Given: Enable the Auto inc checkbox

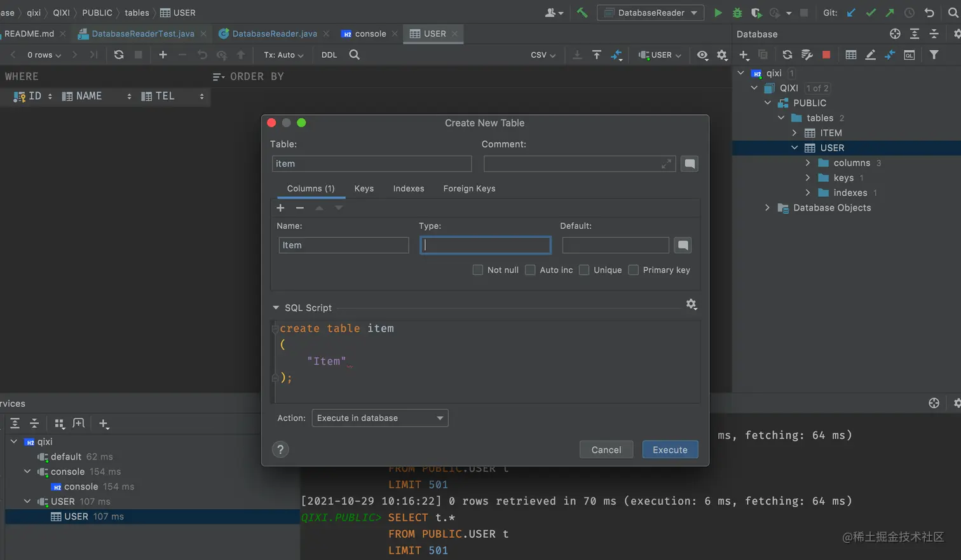Looking at the screenshot, I should pos(530,270).
